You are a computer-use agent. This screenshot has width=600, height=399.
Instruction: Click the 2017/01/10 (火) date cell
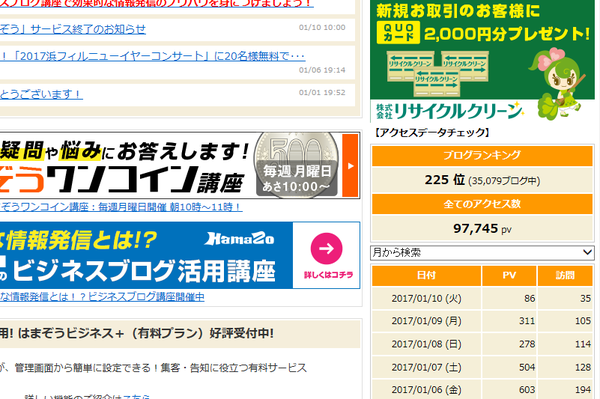click(x=426, y=298)
